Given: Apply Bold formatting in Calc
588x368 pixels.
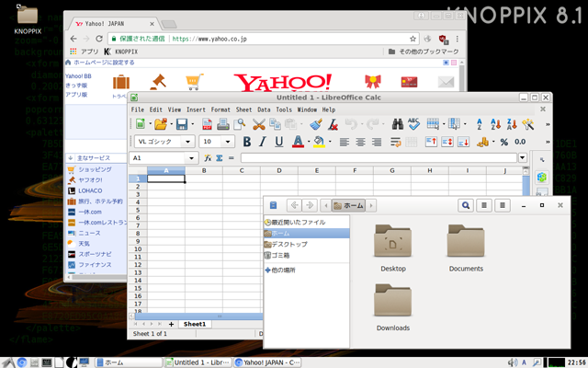Looking at the screenshot, I should [x=247, y=142].
